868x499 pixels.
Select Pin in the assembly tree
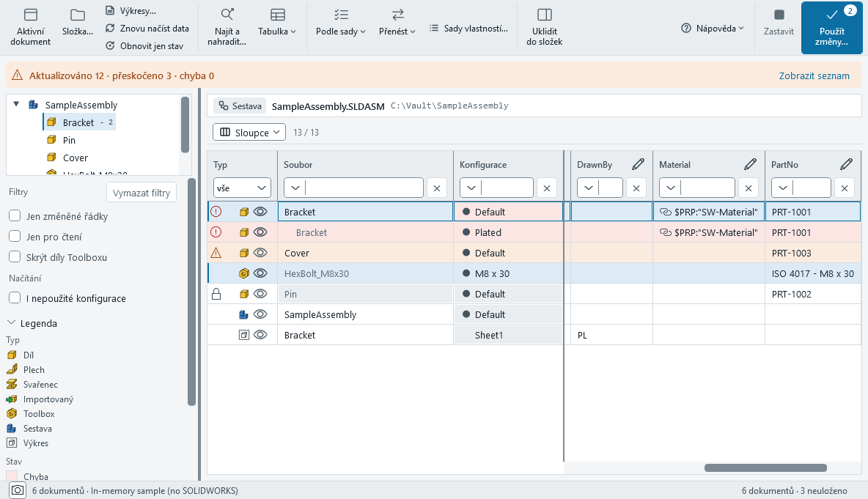pyautogui.click(x=69, y=140)
